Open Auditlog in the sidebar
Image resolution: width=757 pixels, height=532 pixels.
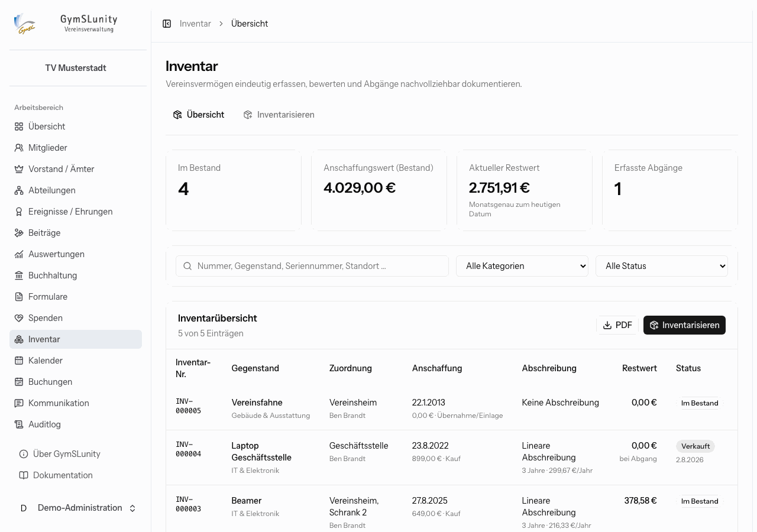(x=76, y=424)
